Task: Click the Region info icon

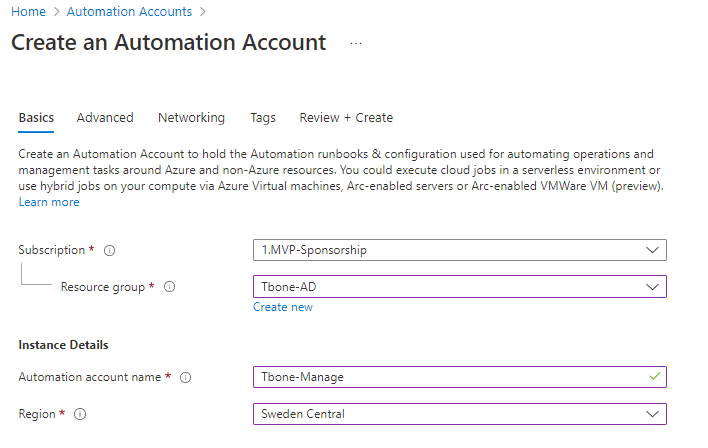Action: [x=80, y=414]
